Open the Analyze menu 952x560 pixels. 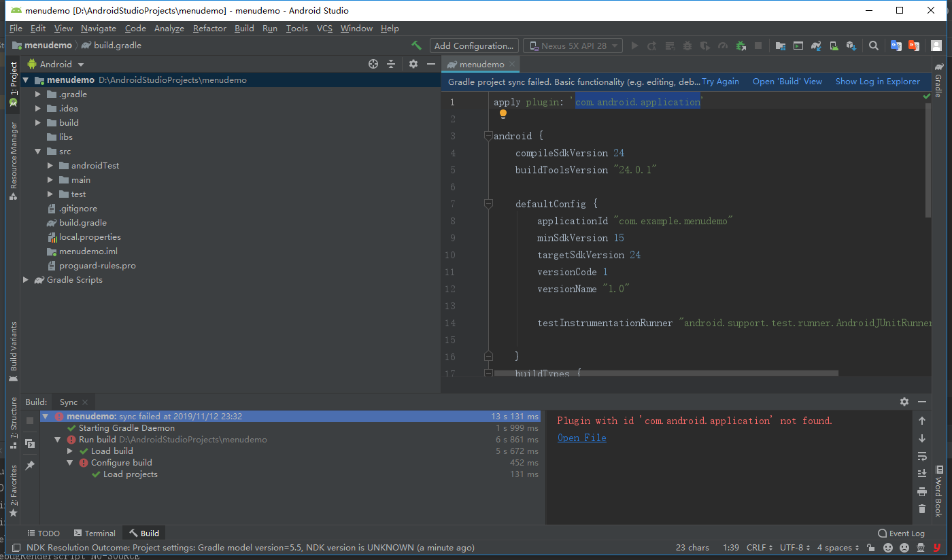[x=169, y=29]
